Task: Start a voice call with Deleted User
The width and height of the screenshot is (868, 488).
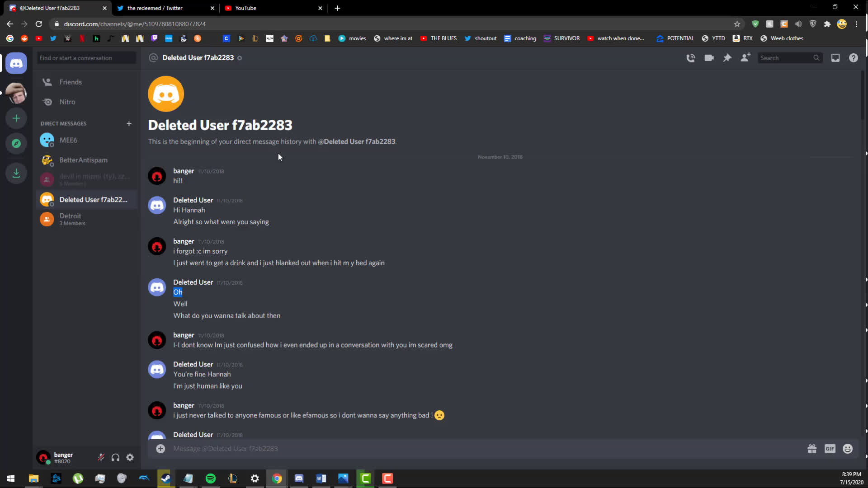Action: [x=690, y=58]
